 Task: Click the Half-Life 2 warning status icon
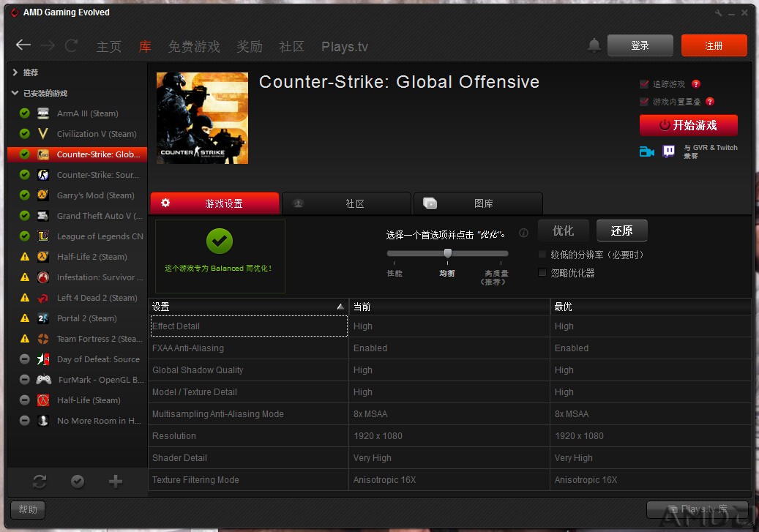point(25,257)
